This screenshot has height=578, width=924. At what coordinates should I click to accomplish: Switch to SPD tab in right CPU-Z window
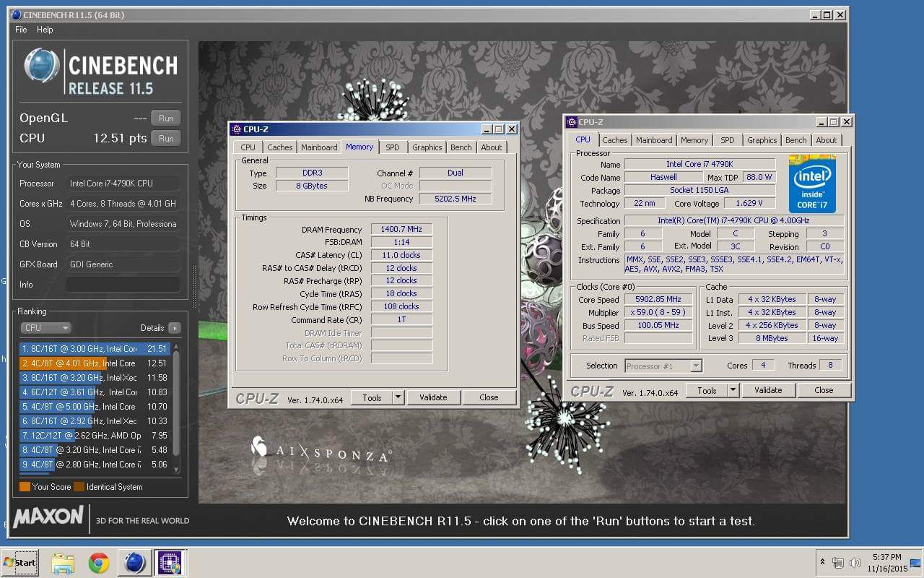(728, 140)
